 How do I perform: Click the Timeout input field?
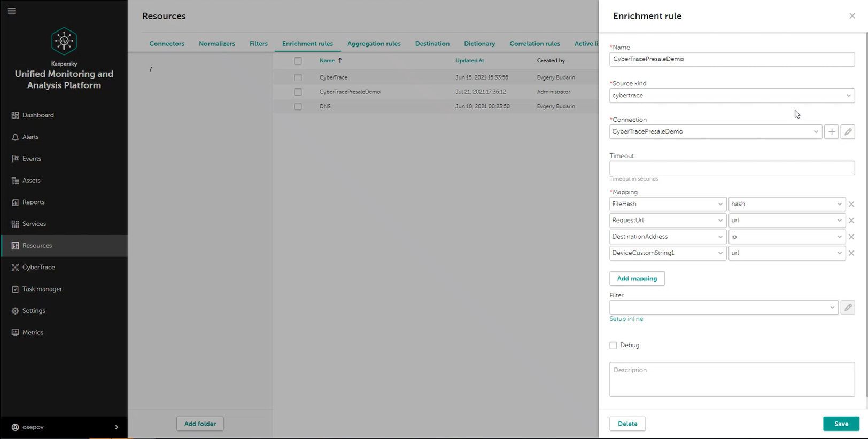pyautogui.click(x=732, y=168)
